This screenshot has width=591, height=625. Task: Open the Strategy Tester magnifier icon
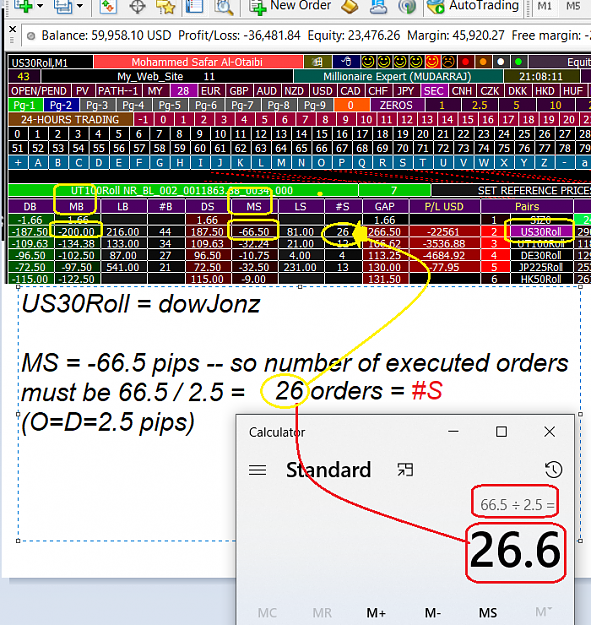(x=224, y=7)
